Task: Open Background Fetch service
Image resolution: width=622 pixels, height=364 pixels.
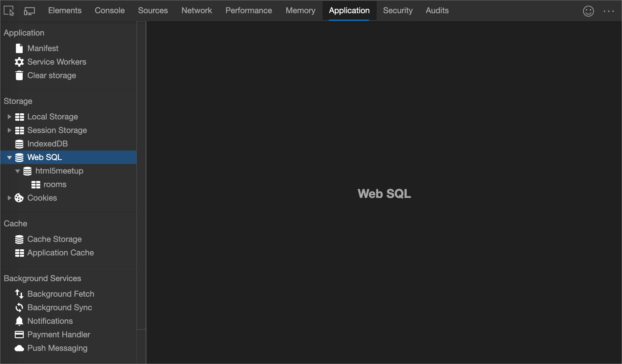Action: click(x=61, y=294)
